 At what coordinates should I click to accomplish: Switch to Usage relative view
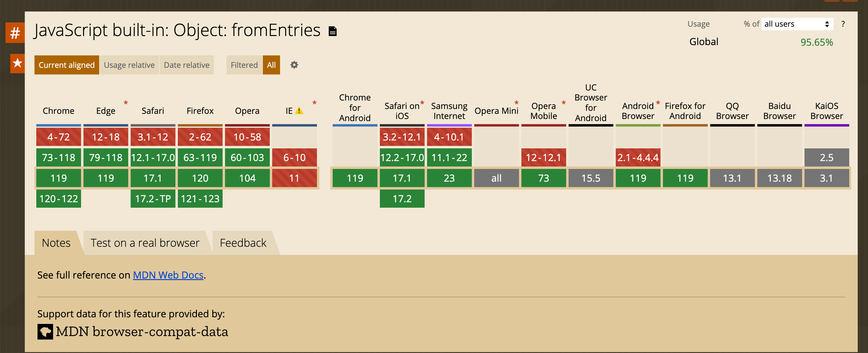pos(129,65)
